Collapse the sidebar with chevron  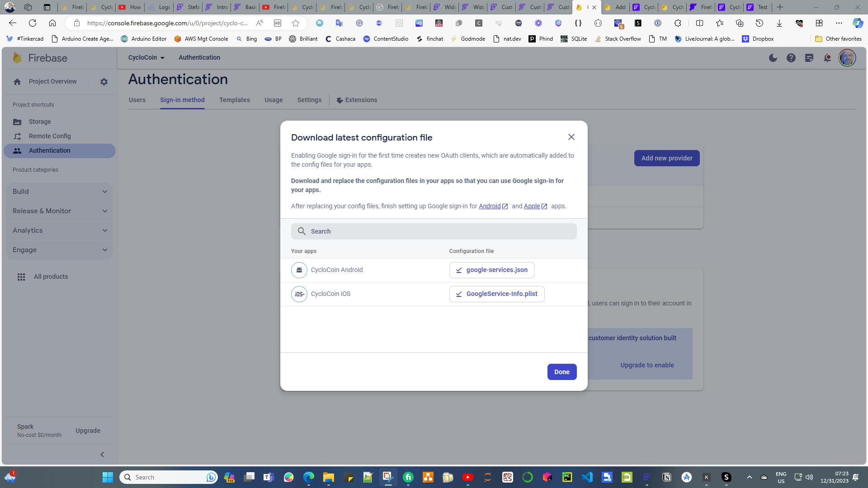click(102, 455)
